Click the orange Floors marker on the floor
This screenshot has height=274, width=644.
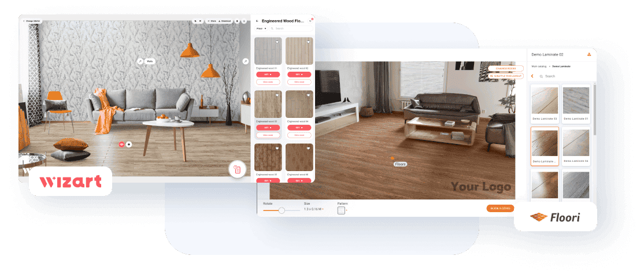(x=392, y=158)
